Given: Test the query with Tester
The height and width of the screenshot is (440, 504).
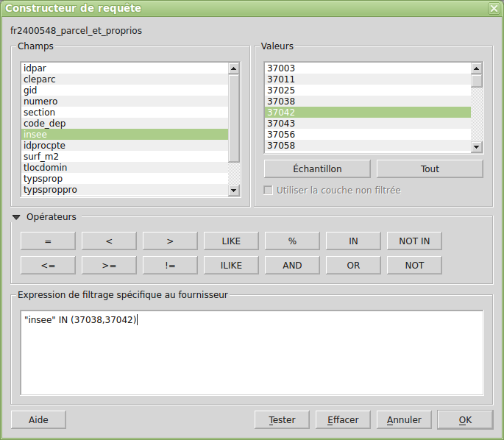Looking at the screenshot, I should click(282, 419).
